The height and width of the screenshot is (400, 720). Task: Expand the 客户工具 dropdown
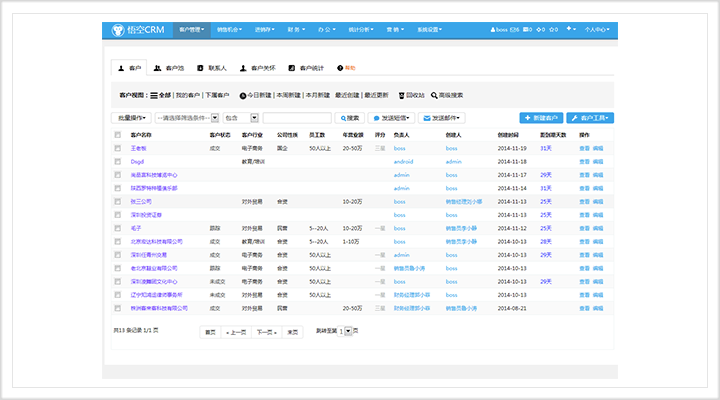click(x=590, y=117)
